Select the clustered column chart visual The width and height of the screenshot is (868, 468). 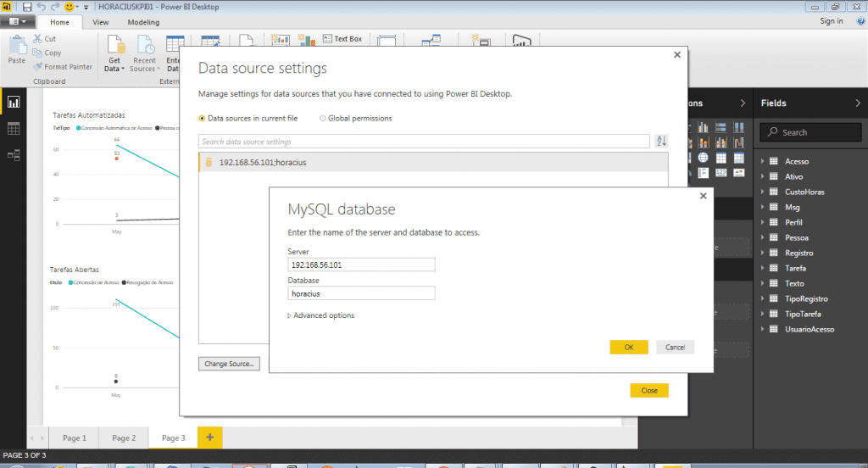[x=703, y=128]
